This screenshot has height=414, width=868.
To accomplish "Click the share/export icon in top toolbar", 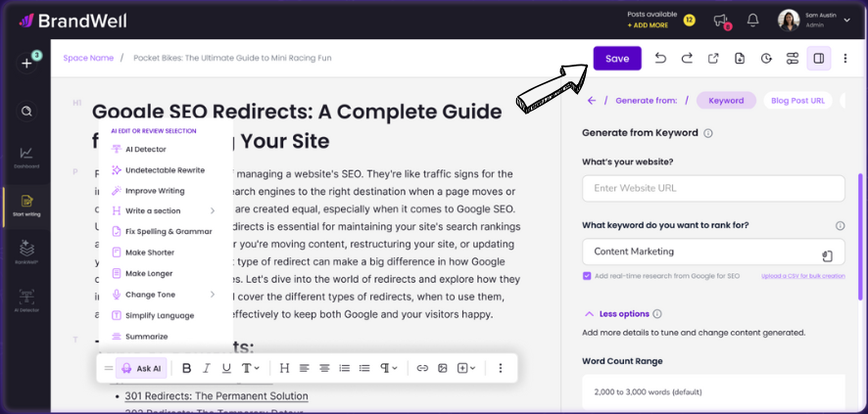I will tap(713, 59).
